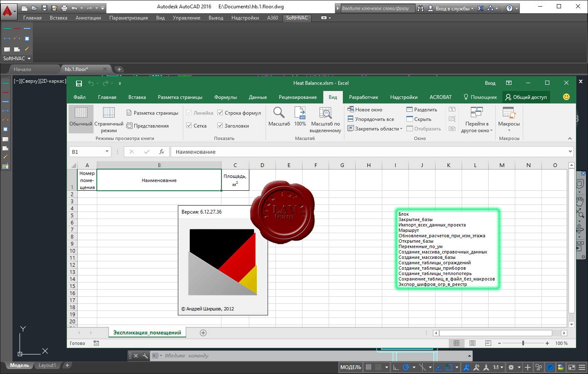Screen dimensions: 588x374
Task: Open Excel Формулы ribbon tab
Action: click(225, 97)
